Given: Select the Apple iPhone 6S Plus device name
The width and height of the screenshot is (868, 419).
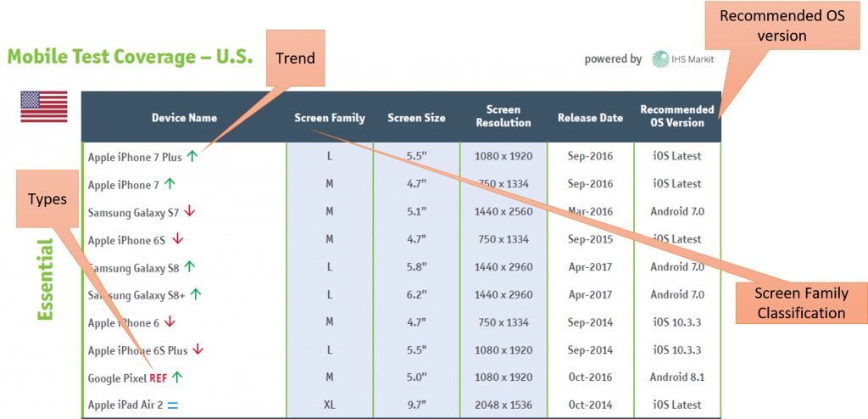Looking at the screenshot, I should [x=138, y=351].
